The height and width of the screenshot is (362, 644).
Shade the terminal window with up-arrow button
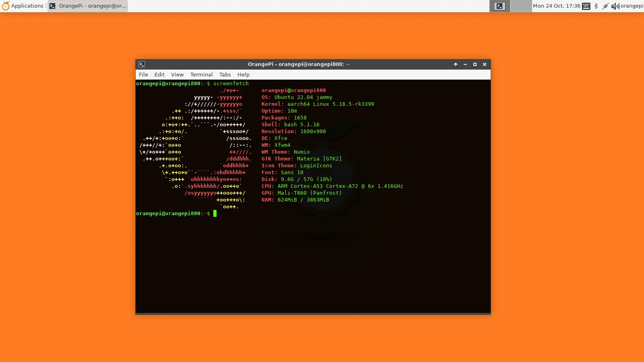456,64
